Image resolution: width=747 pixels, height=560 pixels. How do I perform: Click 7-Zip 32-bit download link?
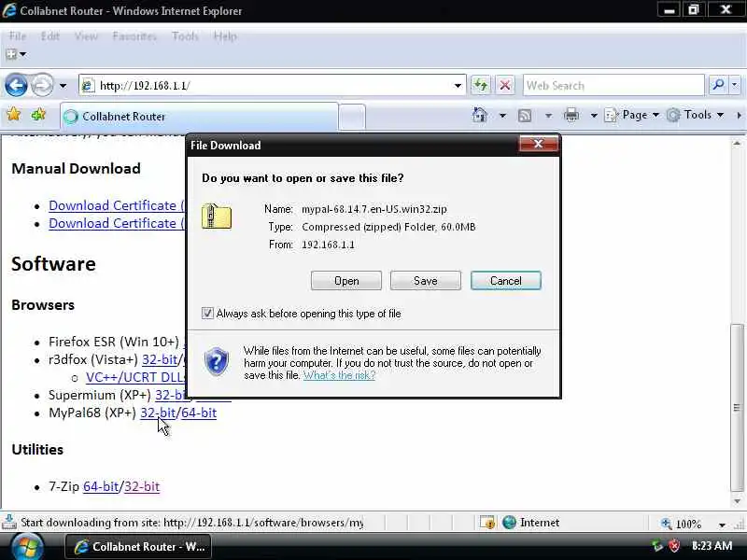(142, 486)
